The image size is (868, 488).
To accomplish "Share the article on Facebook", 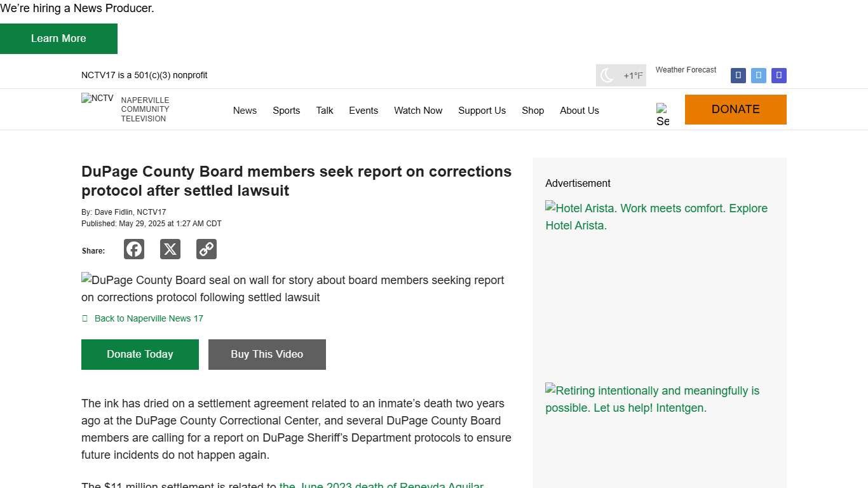I will point(133,249).
